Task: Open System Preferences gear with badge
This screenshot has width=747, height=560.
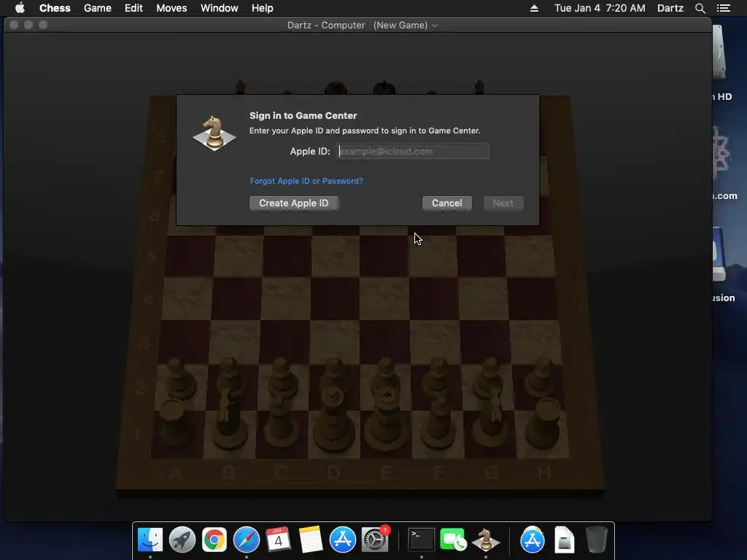Action: click(x=375, y=540)
